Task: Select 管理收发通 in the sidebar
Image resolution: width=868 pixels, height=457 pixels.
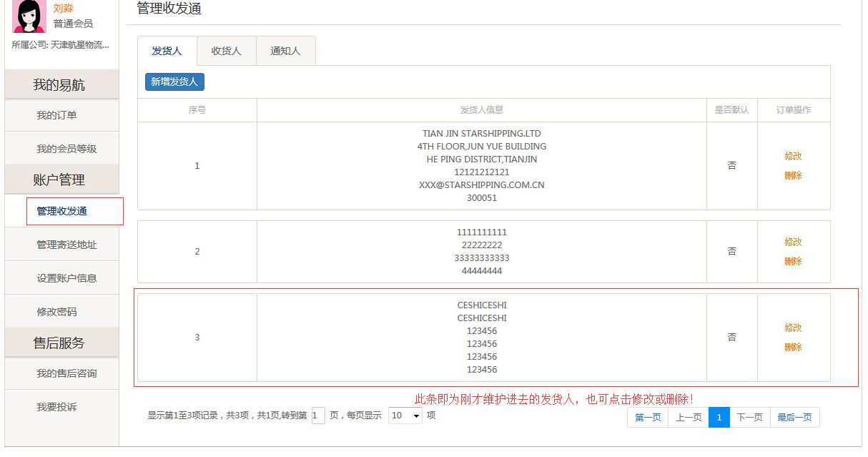Action: [x=62, y=211]
